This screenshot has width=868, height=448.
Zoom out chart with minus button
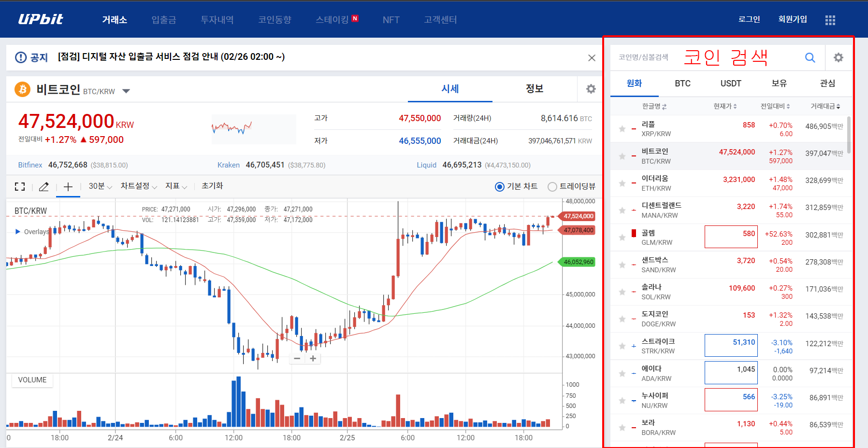(297, 358)
